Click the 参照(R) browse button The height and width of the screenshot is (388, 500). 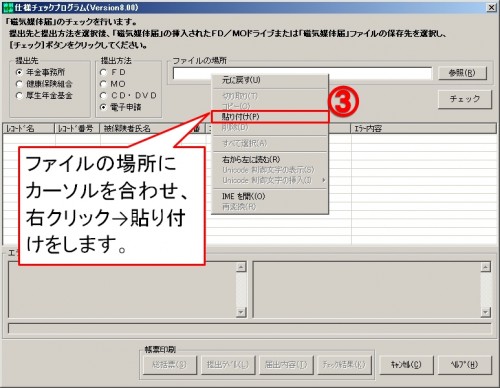462,73
